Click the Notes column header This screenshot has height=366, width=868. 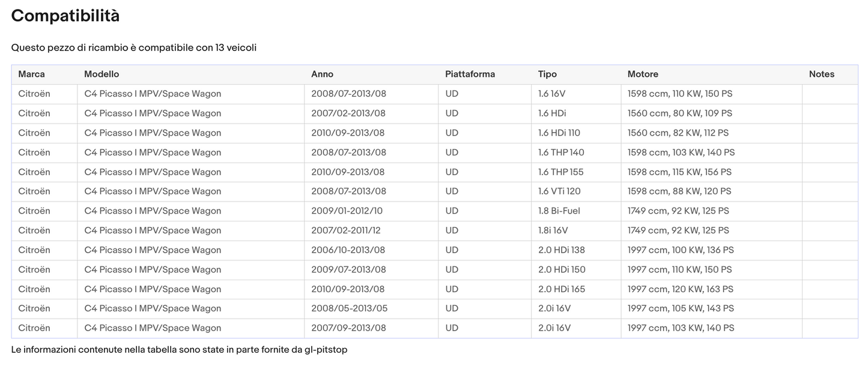coord(821,74)
